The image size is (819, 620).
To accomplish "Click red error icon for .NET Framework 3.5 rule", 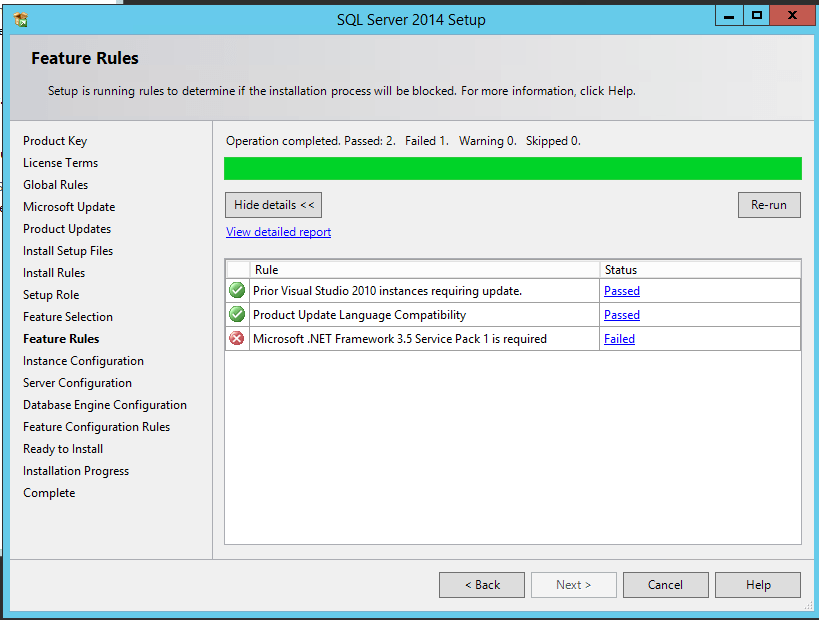I will (237, 338).
